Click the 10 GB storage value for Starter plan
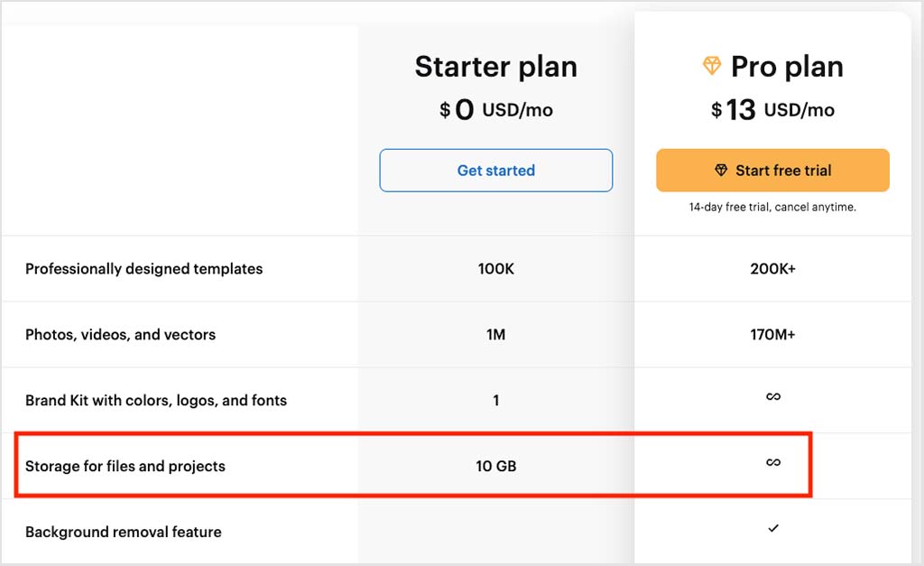The image size is (924, 566). [495, 465]
